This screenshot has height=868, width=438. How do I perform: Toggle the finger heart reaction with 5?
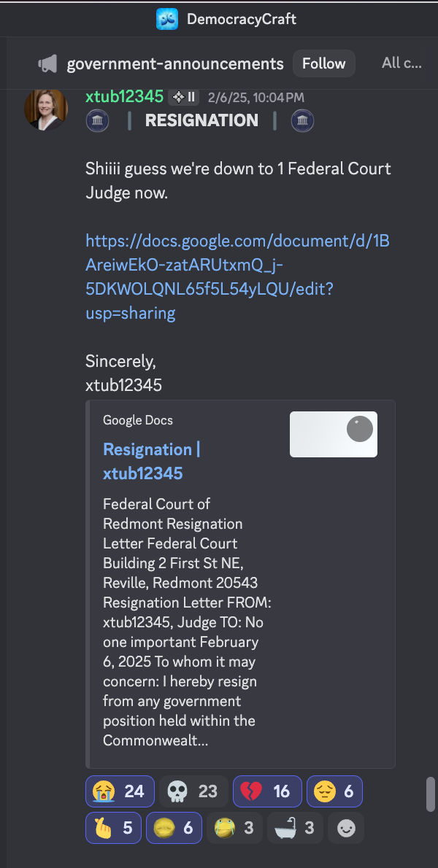[x=113, y=828]
